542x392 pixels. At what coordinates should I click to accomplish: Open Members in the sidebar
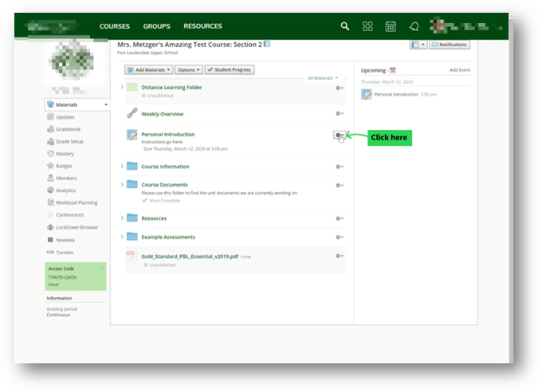click(x=66, y=178)
